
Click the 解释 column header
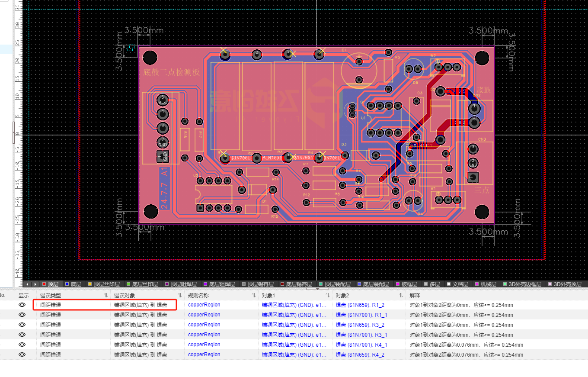click(414, 295)
